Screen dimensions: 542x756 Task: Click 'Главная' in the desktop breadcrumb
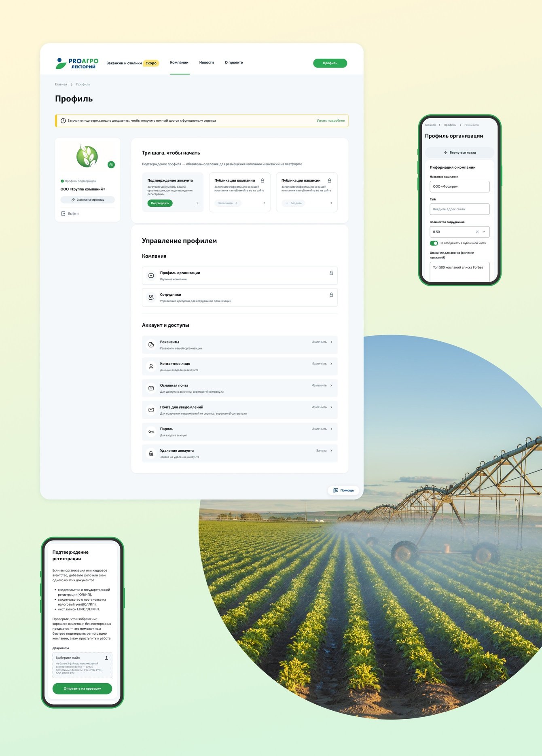pos(61,85)
